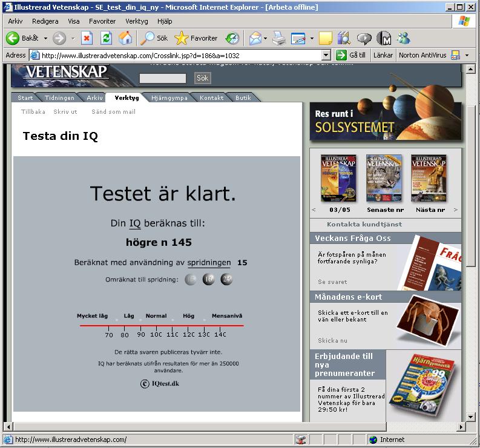The image size is (480, 448).
Task: Click the Länkar toolbar label
Action: tap(383, 56)
